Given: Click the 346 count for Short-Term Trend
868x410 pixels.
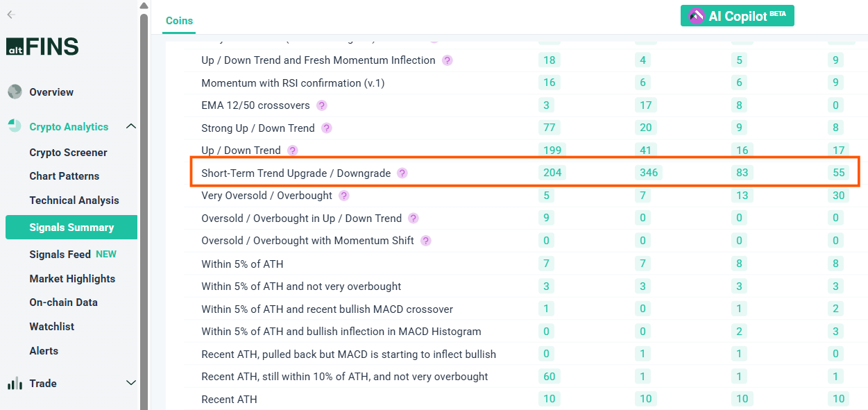Looking at the screenshot, I should click(648, 173).
